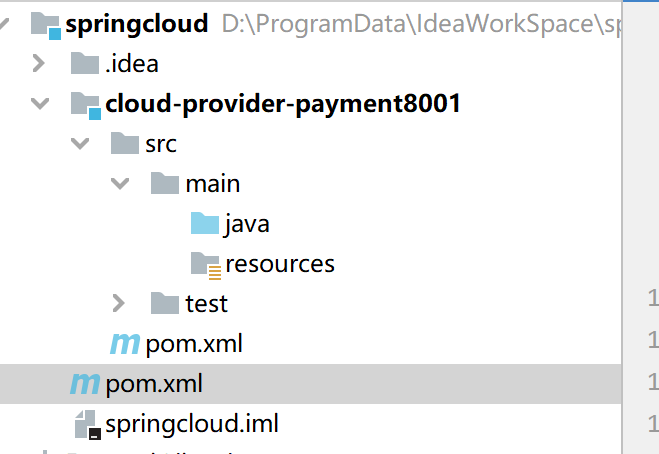Click the cloud-provider-payment8001 module folder icon
This screenshot has width=659, height=454.
(86, 105)
